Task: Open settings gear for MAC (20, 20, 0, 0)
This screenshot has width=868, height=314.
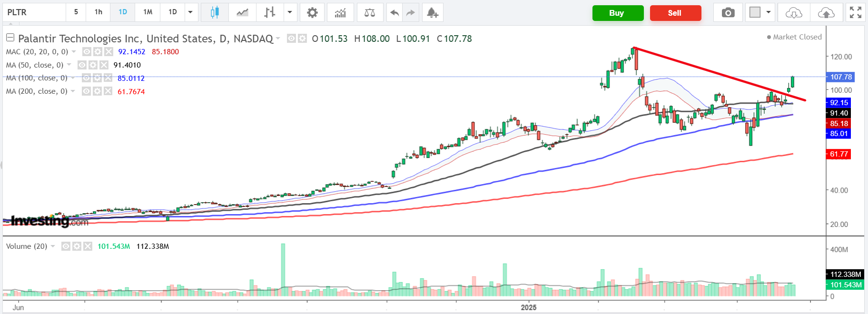Action: (98, 51)
